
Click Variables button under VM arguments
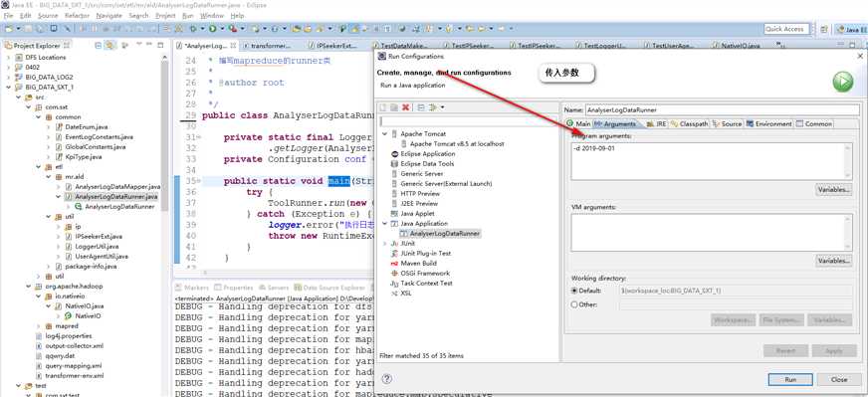pyautogui.click(x=834, y=261)
